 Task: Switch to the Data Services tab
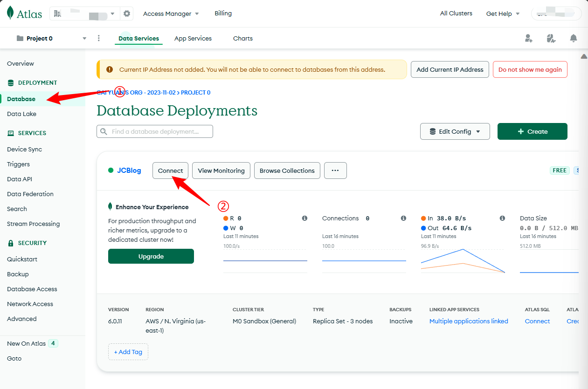[x=138, y=38]
